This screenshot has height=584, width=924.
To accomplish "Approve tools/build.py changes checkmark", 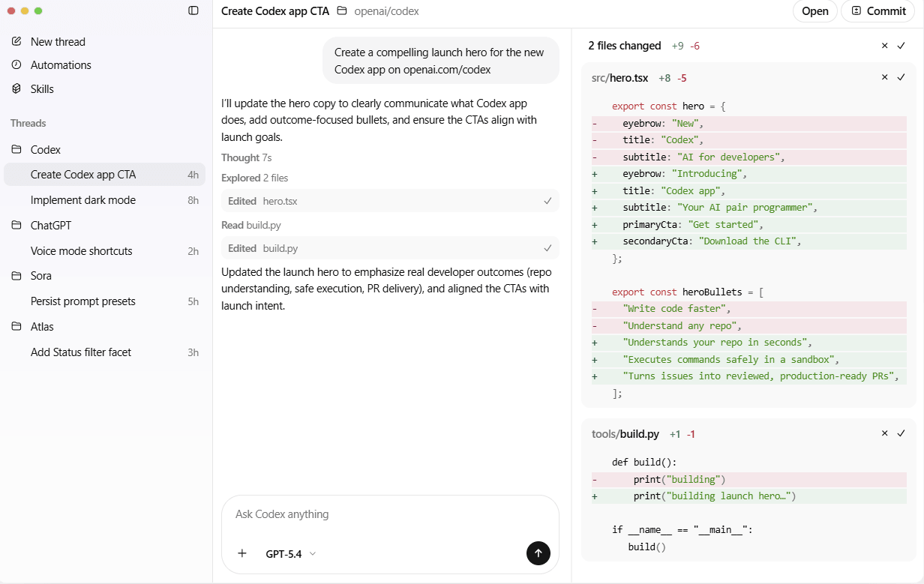I will (901, 433).
